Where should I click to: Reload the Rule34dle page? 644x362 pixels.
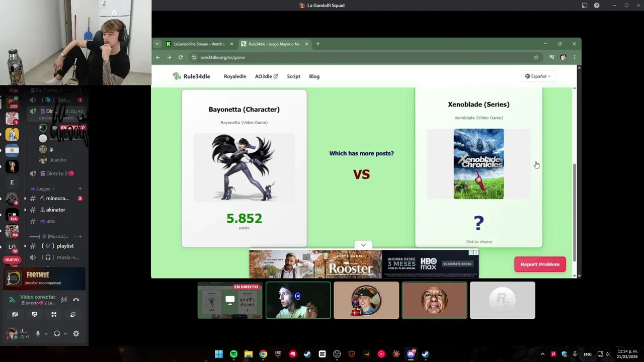point(180,57)
